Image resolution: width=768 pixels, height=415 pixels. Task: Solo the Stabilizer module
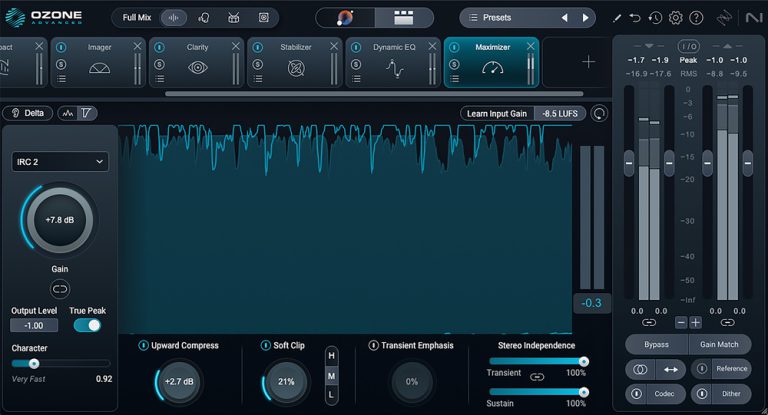coord(258,64)
